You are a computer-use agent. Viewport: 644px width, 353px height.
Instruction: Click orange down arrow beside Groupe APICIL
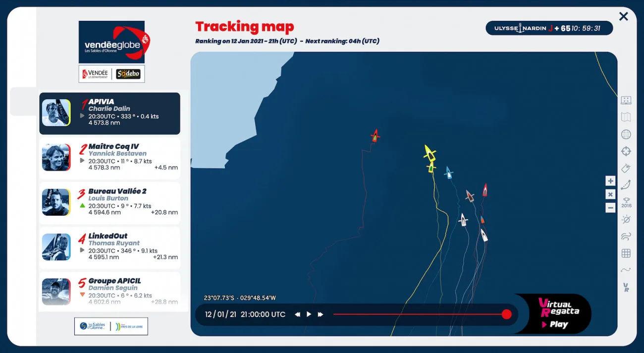pos(82,294)
